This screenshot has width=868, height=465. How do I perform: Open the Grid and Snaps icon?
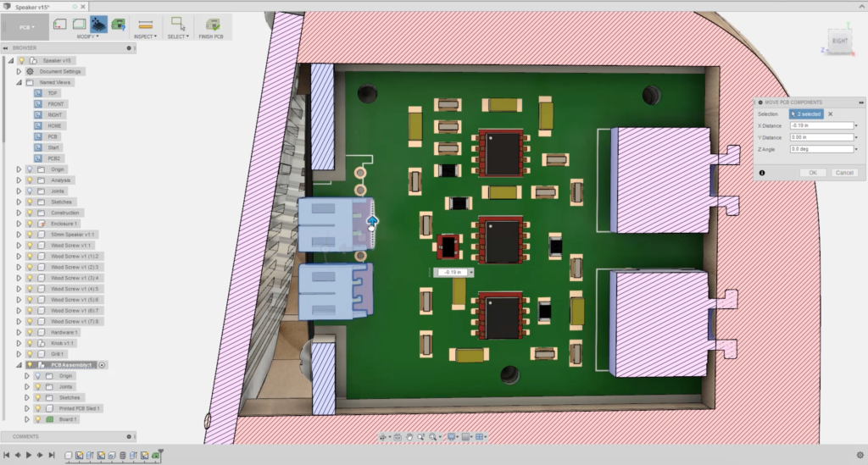[465, 437]
